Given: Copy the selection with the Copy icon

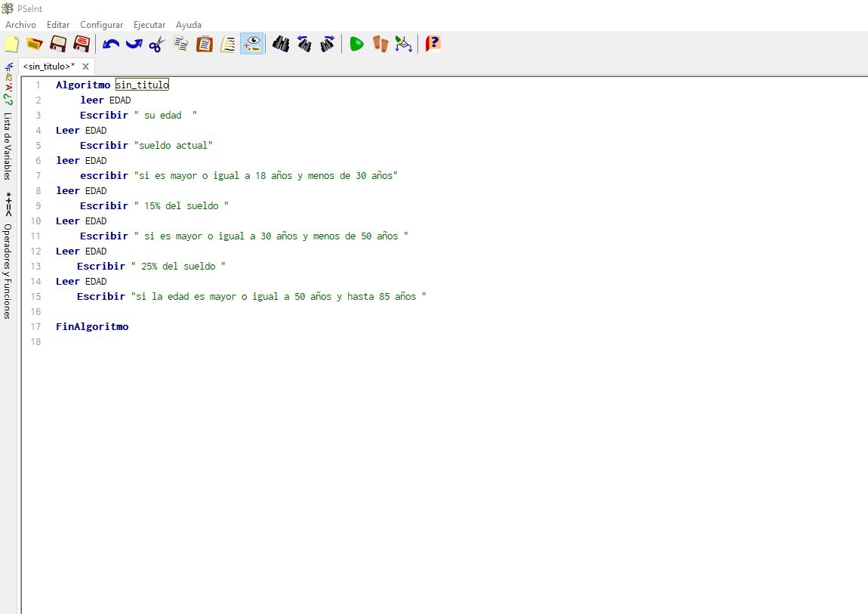Looking at the screenshot, I should (x=181, y=44).
